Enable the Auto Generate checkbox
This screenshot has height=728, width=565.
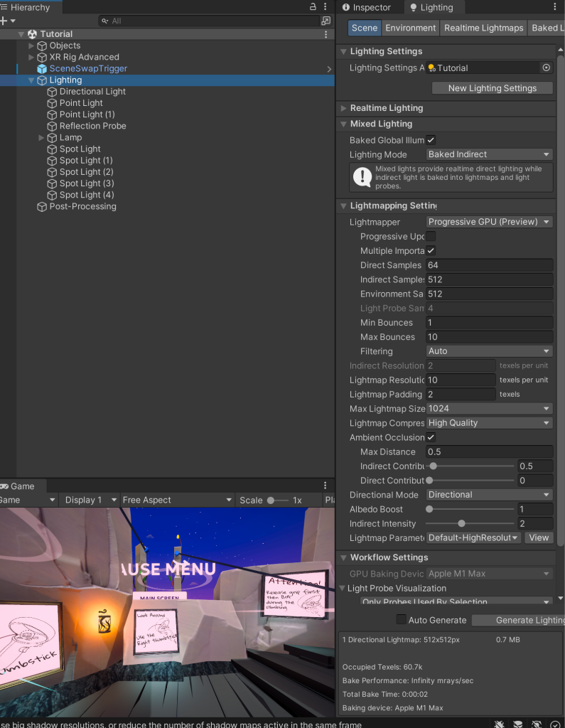pos(402,620)
